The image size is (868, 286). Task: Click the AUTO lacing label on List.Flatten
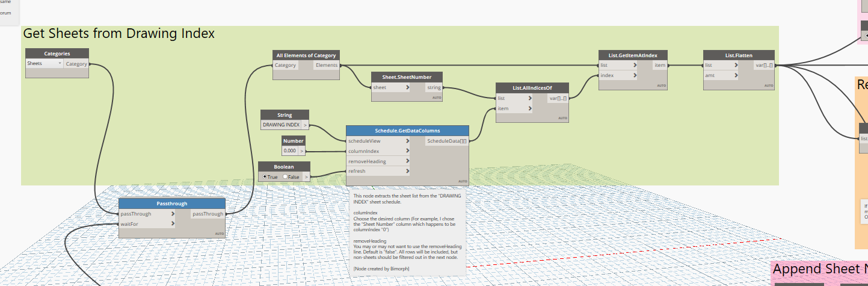point(769,85)
